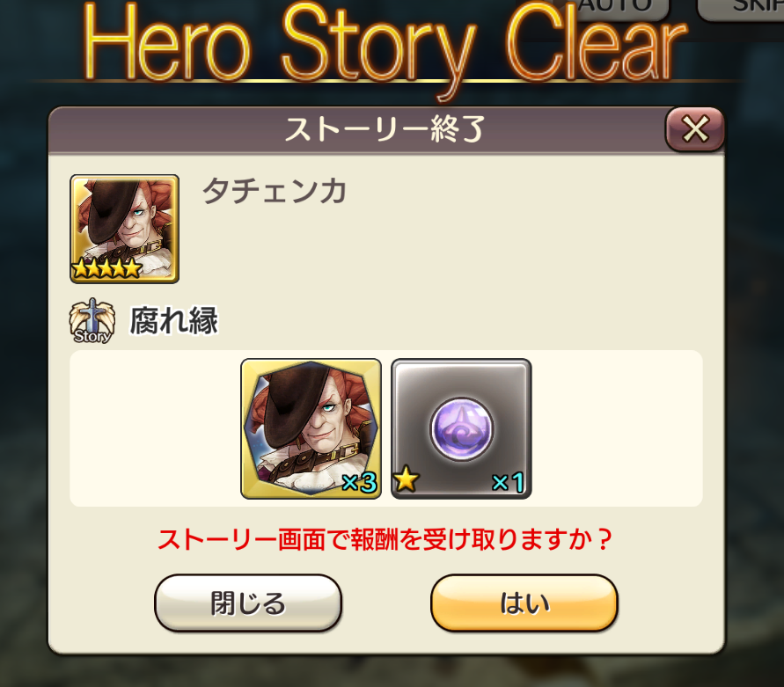Click the 閉じる close button

pyautogui.click(x=248, y=603)
